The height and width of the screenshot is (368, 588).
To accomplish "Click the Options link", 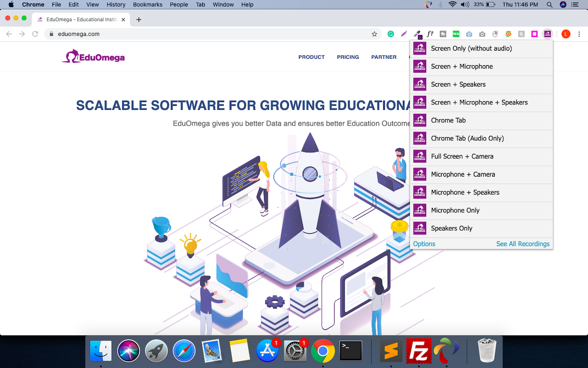I will pos(424,244).
